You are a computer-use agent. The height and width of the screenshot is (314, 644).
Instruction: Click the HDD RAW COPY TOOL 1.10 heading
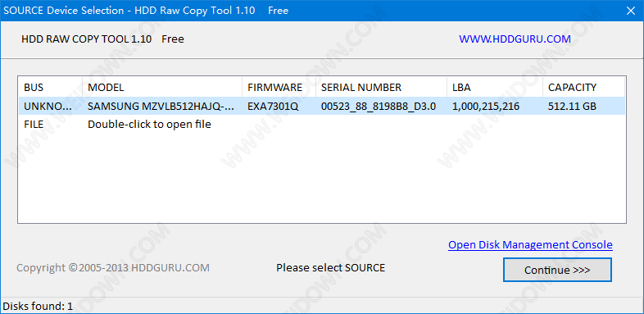pos(87,39)
